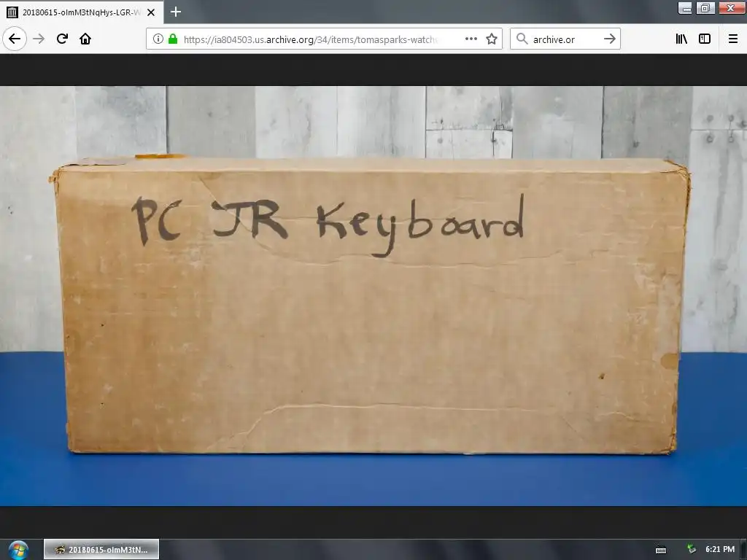Open the Library bookshelf icon
The image size is (747, 560).
pos(681,39)
